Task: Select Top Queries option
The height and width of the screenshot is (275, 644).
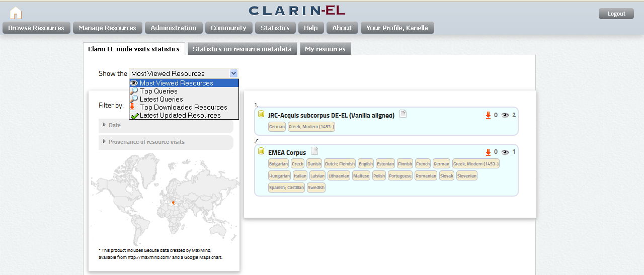Action: (x=184, y=91)
